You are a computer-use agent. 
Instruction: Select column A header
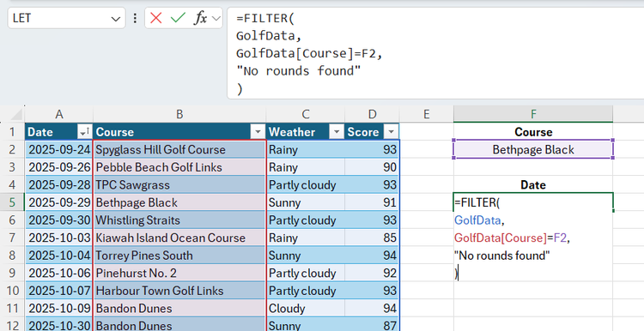(x=59, y=114)
